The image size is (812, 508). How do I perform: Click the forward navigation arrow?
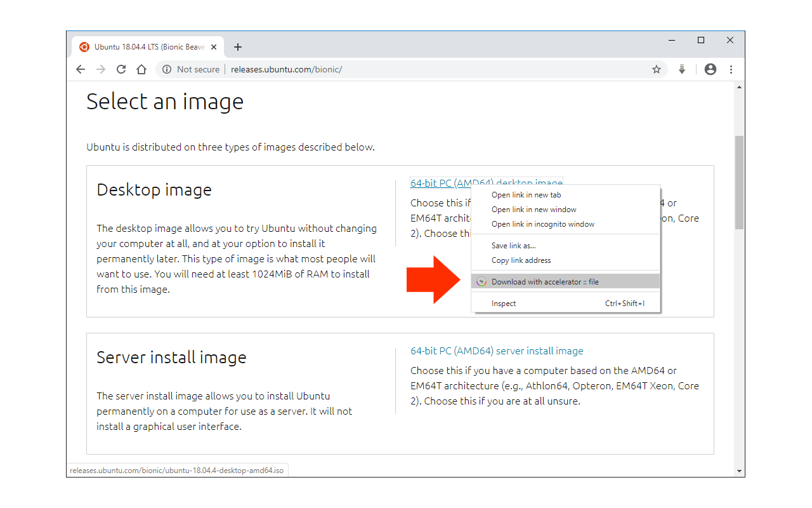click(x=100, y=69)
